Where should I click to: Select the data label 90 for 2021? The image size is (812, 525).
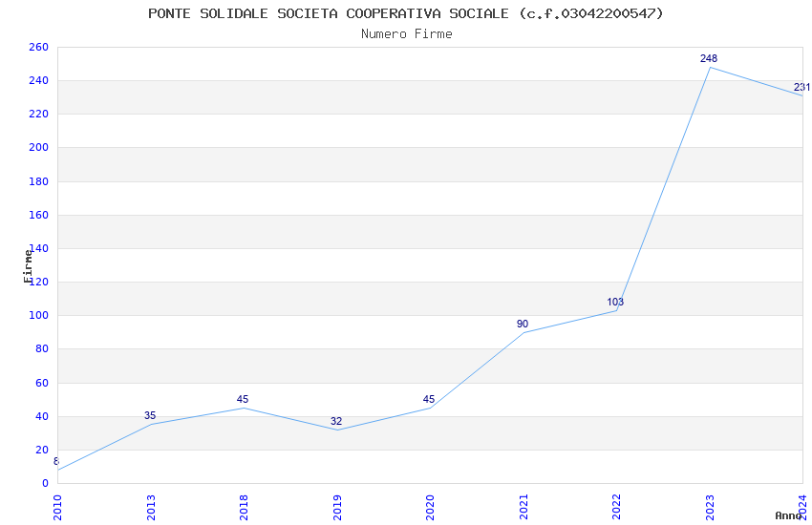(x=522, y=324)
